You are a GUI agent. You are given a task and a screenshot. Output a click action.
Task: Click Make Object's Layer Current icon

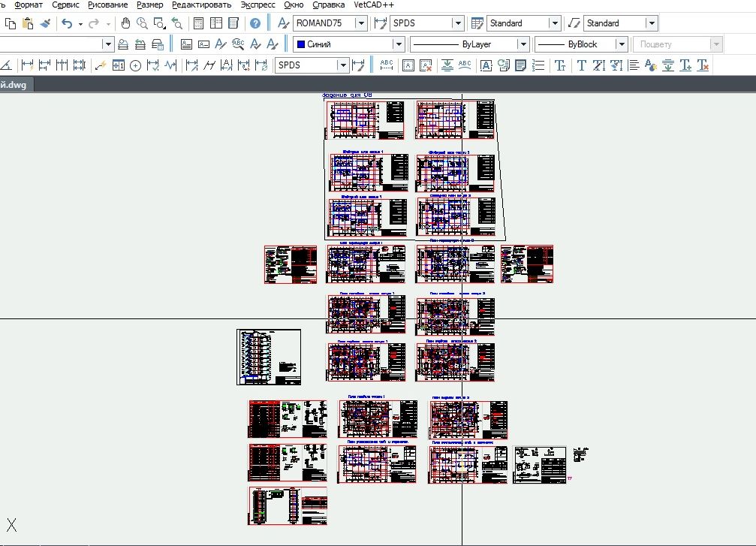click(123, 44)
